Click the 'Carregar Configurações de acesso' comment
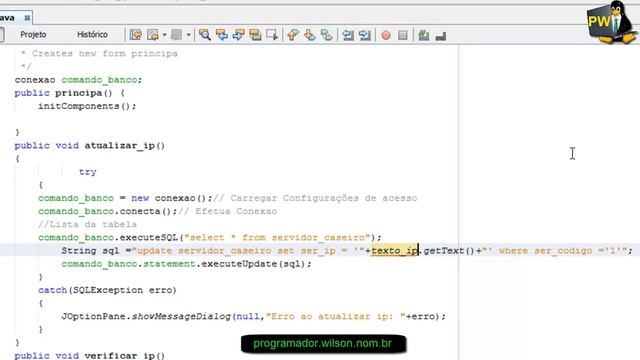 tap(324, 198)
